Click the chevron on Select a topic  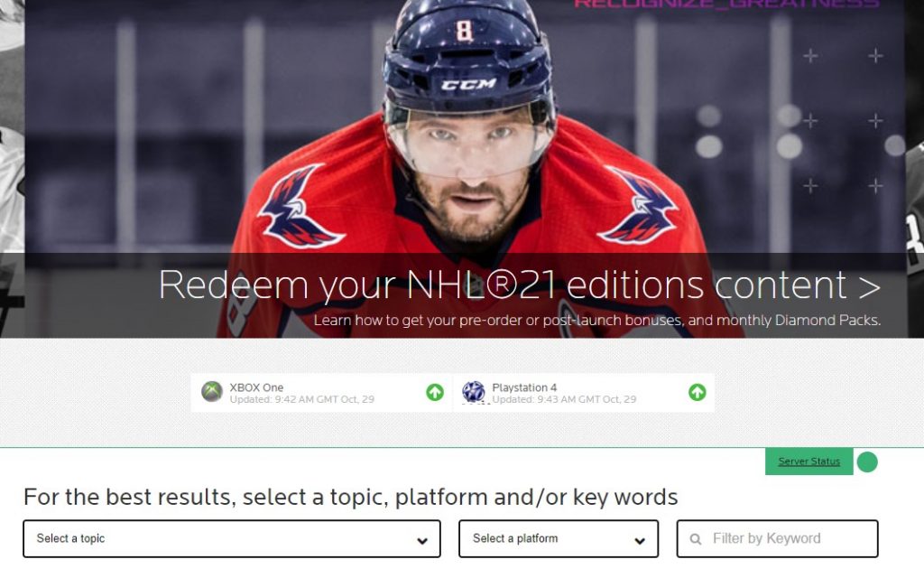[x=422, y=541]
